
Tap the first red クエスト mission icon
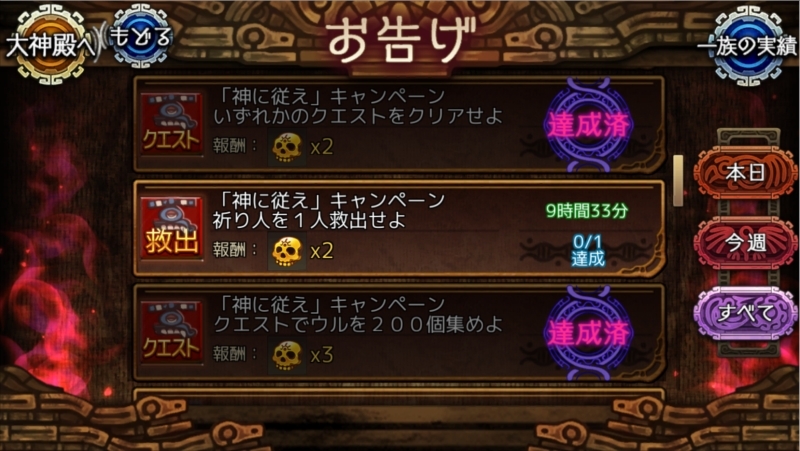171,124
